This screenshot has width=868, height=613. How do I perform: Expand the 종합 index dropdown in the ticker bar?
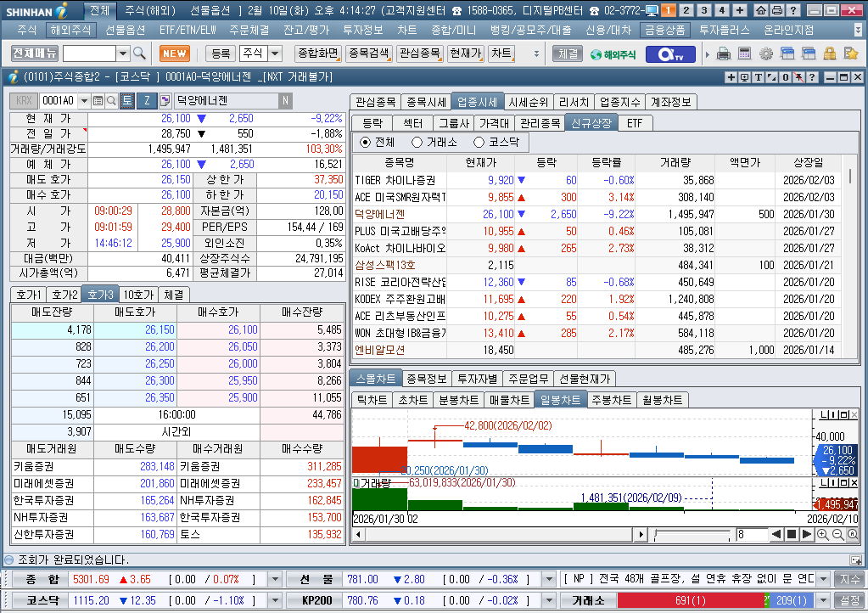[x=275, y=580]
